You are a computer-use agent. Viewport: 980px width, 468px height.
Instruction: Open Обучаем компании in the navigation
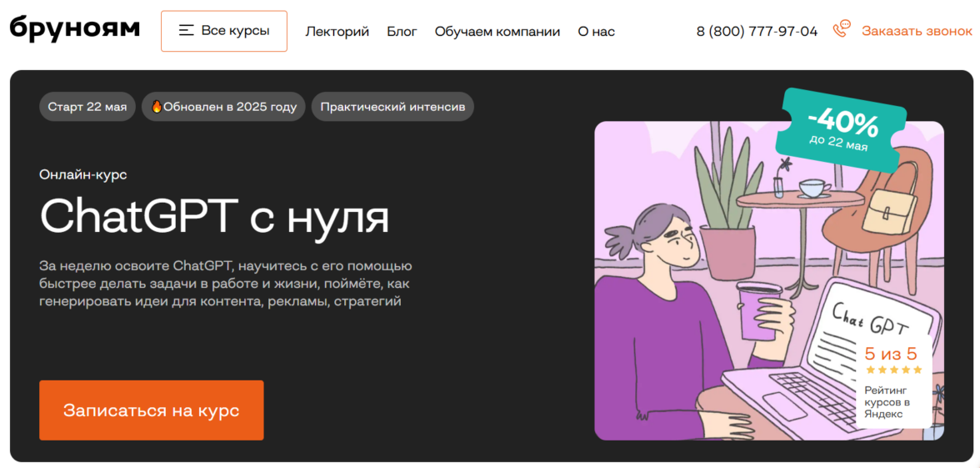(497, 32)
